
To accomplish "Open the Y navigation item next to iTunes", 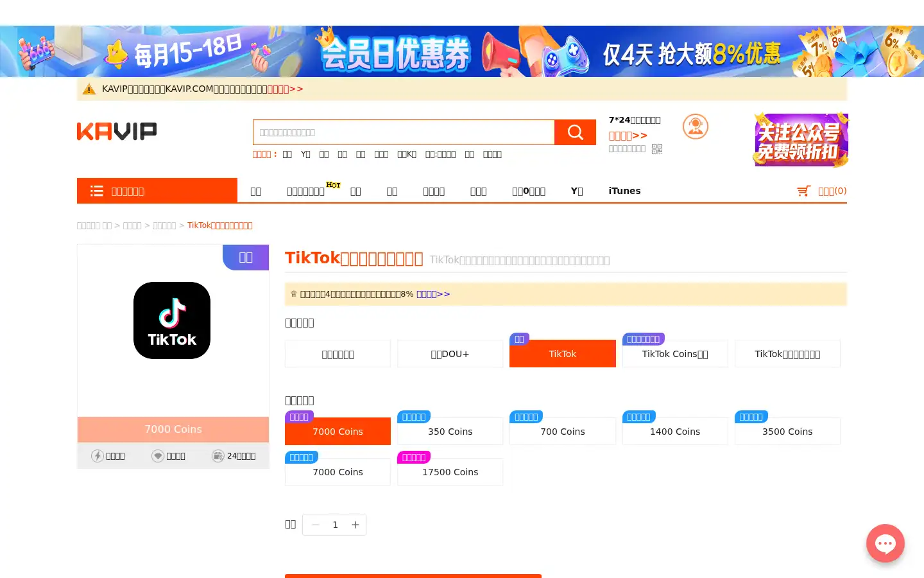I will pyautogui.click(x=577, y=191).
